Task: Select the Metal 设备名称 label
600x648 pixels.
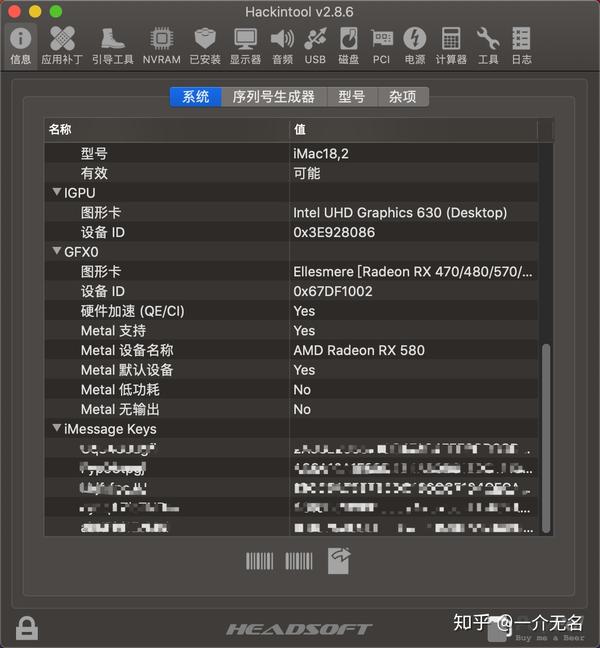Action: tap(127, 350)
